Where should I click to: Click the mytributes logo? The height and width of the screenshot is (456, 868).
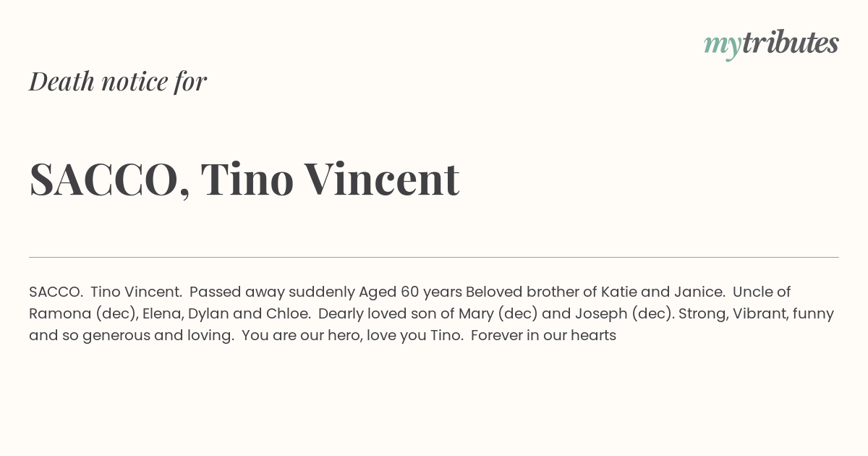point(771,44)
